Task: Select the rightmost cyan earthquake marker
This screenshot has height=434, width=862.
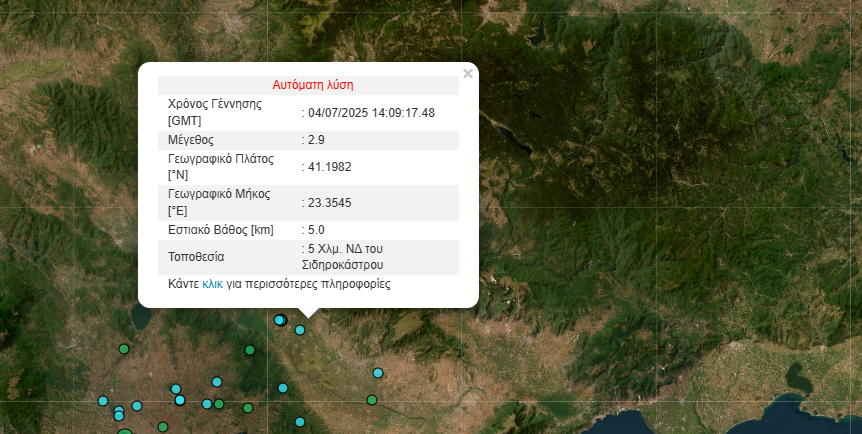Action: (x=377, y=373)
